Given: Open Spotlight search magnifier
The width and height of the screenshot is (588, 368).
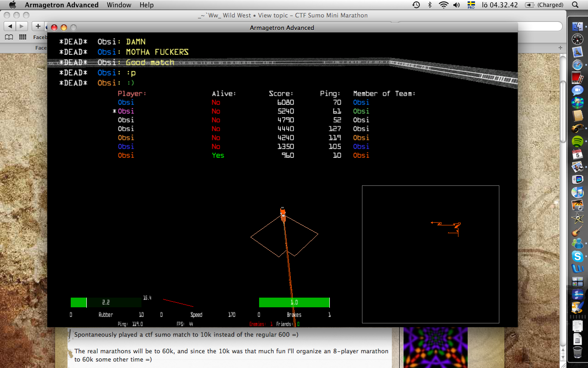Looking at the screenshot, I should pyautogui.click(x=575, y=5).
